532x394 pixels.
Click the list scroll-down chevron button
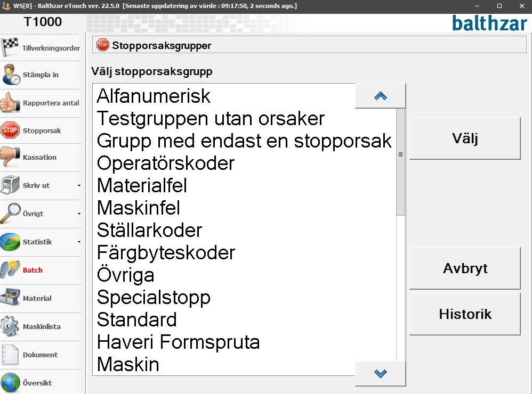coord(380,374)
